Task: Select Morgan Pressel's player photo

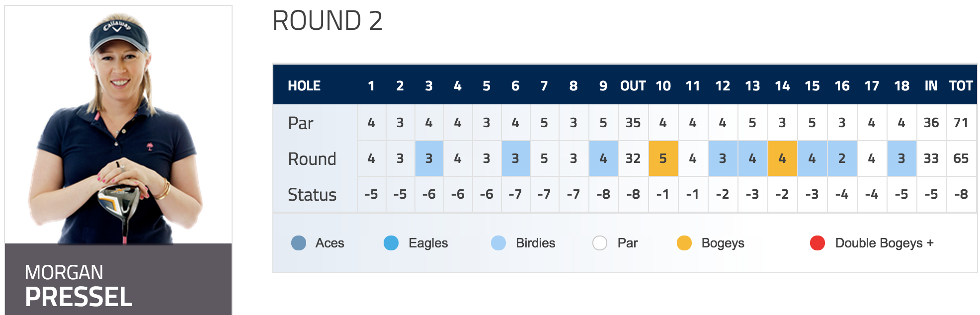Action: click(118, 125)
